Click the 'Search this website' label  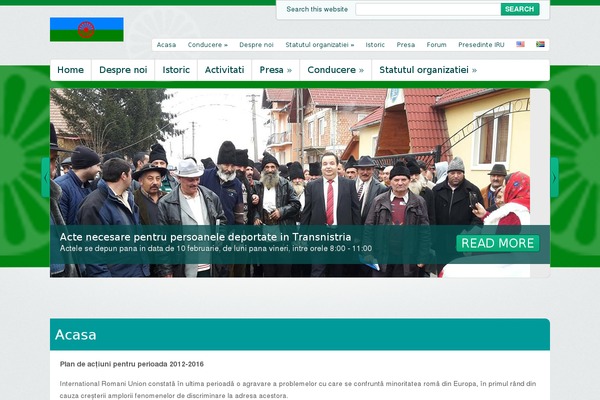point(317,9)
